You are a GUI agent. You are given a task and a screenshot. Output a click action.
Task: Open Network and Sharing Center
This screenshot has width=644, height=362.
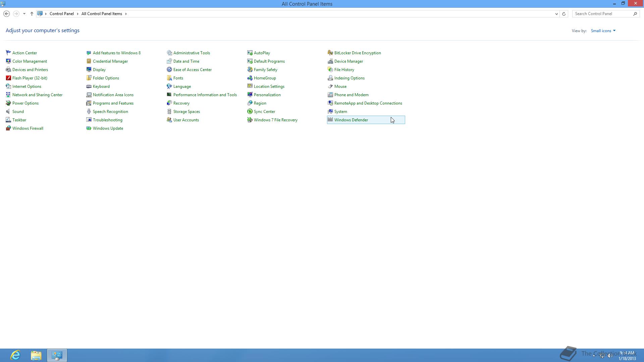point(37,95)
